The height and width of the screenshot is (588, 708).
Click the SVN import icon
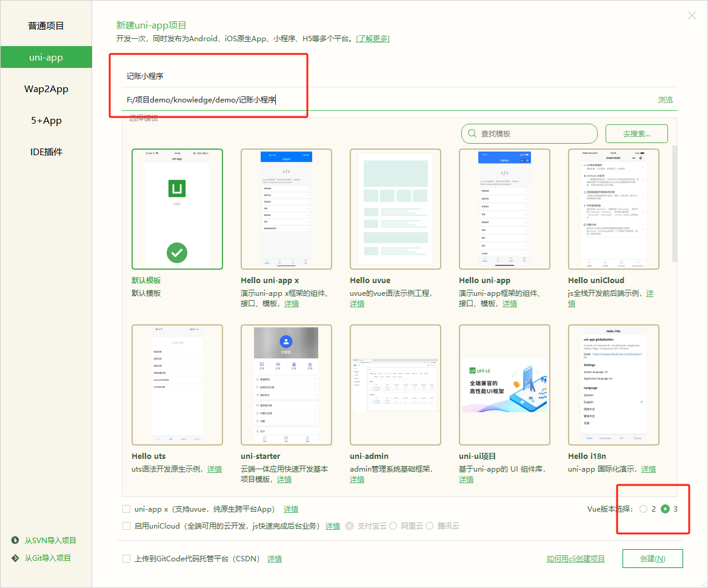(x=15, y=540)
